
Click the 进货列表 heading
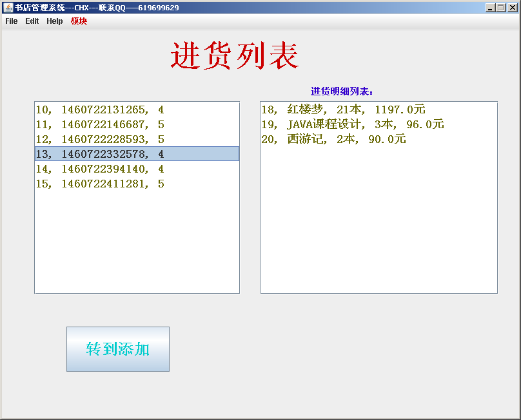pos(235,56)
